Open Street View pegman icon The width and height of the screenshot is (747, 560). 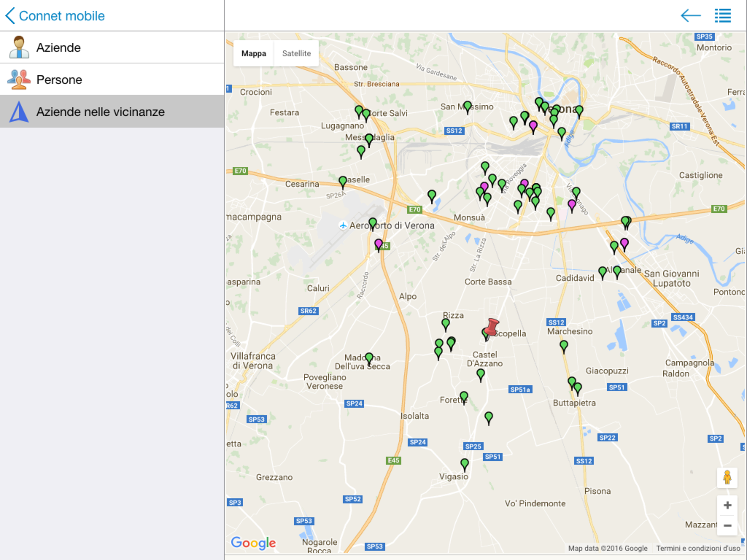[x=727, y=478]
